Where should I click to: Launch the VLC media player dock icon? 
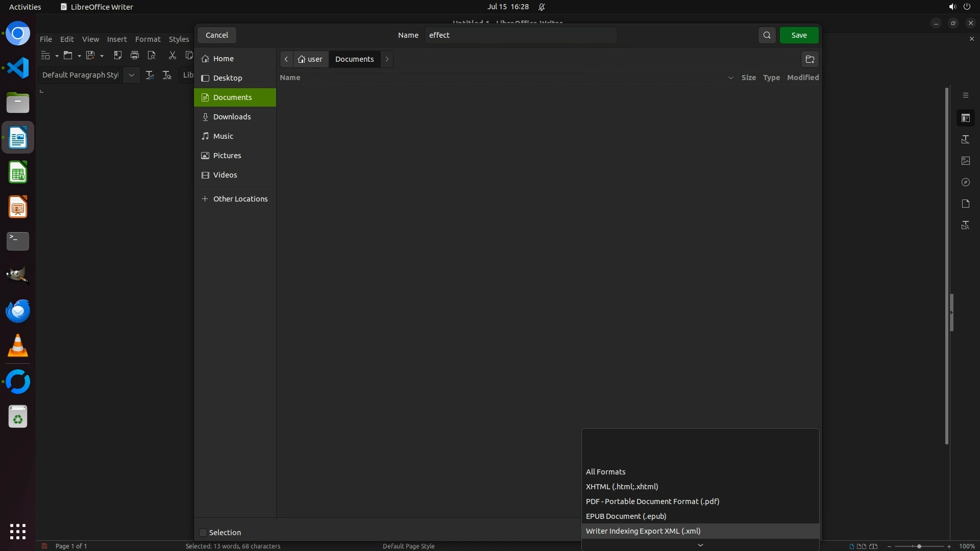[18, 346]
